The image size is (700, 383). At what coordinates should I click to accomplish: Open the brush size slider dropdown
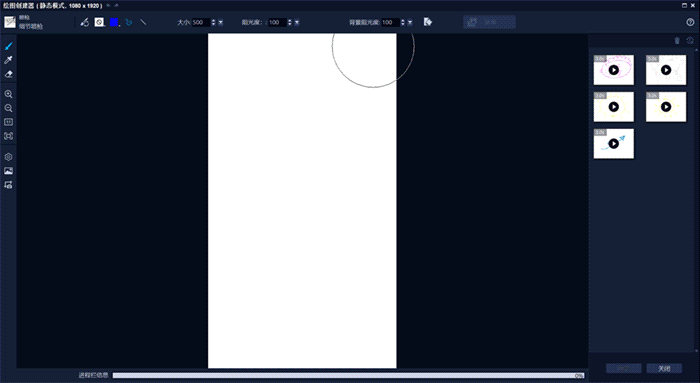tap(221, 22)
